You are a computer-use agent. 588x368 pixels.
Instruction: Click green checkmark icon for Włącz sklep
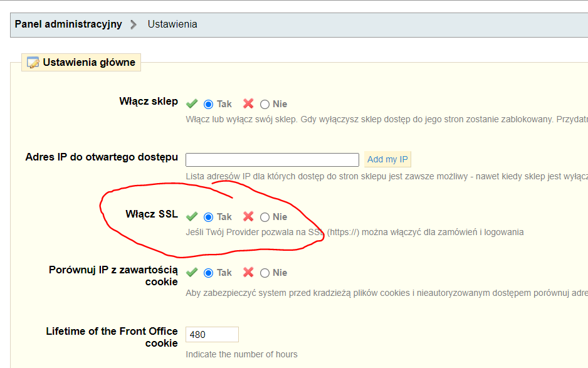click(x=192, y=103)
